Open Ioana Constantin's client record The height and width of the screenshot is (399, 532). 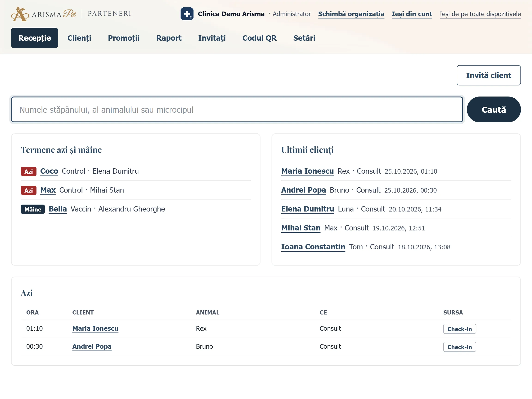point(313,247)
